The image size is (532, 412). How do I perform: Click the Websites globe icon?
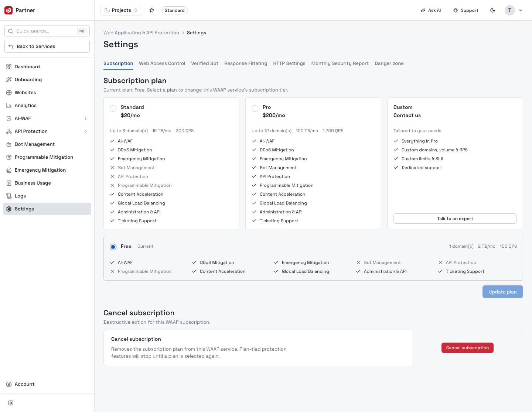[9, 93]
